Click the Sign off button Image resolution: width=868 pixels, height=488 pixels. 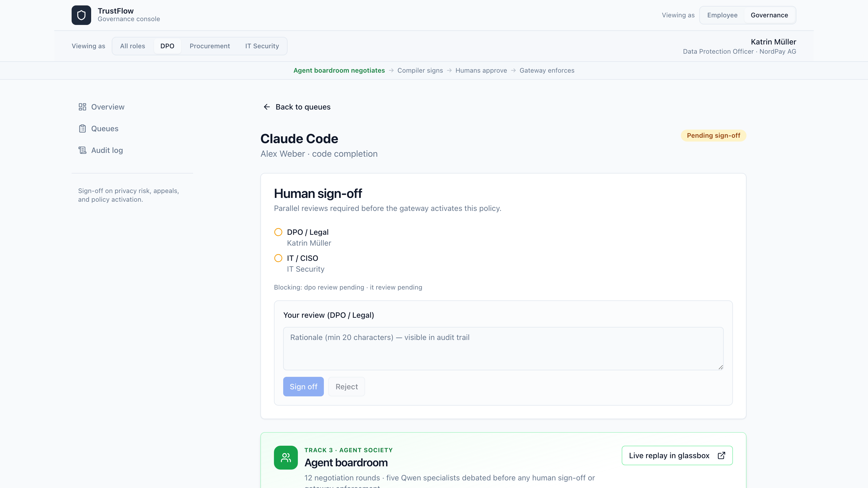[303, 387]
